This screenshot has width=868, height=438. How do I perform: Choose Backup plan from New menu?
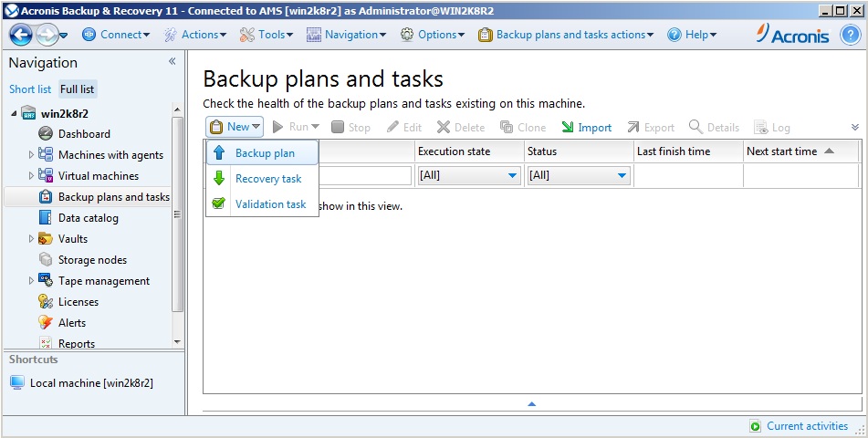click(x=262, y=153)
